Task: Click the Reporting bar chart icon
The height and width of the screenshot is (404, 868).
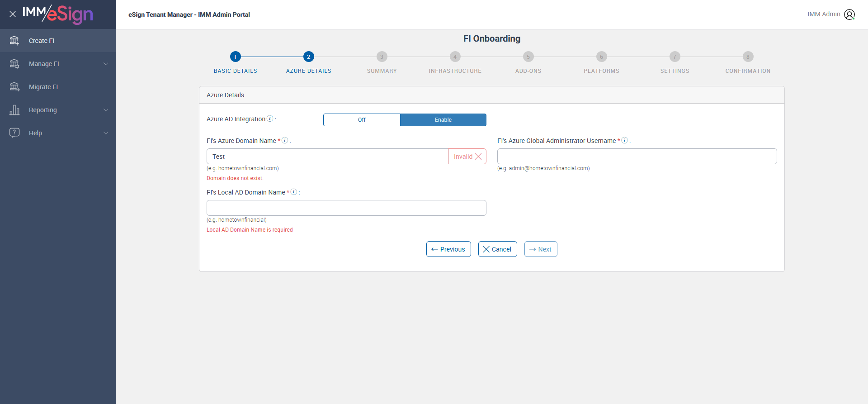Action: [14, 110]
